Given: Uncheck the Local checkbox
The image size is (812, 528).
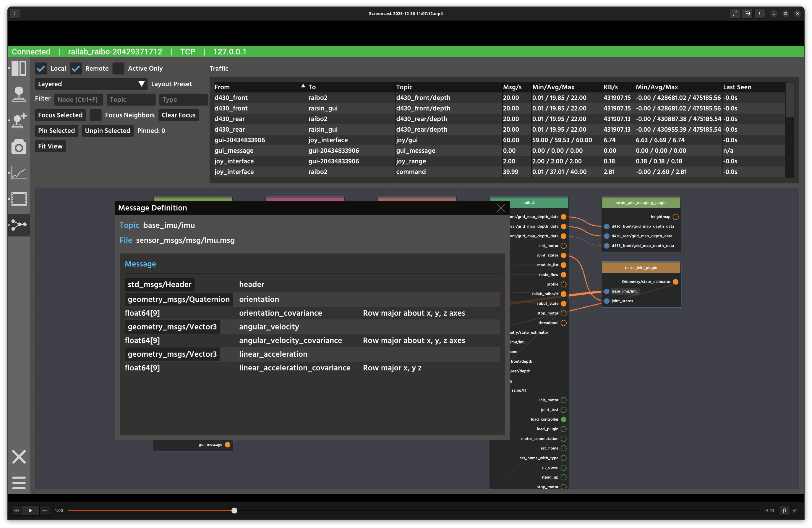Looking at the screenshot, I should pyautogui.click(x=41, y=69).
